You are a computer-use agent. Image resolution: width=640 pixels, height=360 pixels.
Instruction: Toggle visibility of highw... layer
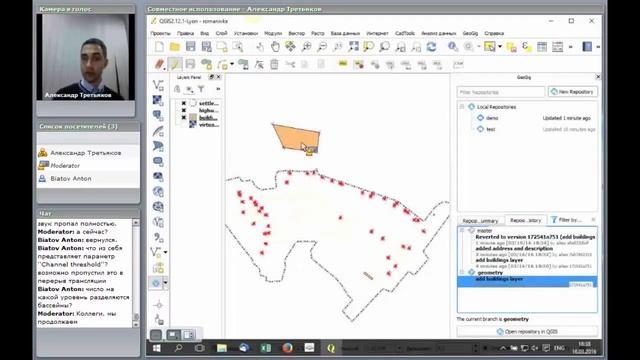(x=184, y=110)
